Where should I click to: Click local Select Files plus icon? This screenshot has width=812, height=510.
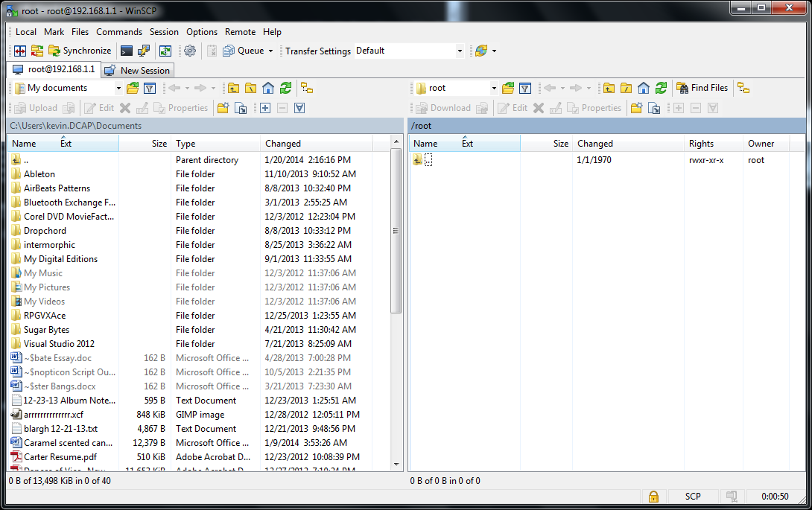tap(265, 108)
